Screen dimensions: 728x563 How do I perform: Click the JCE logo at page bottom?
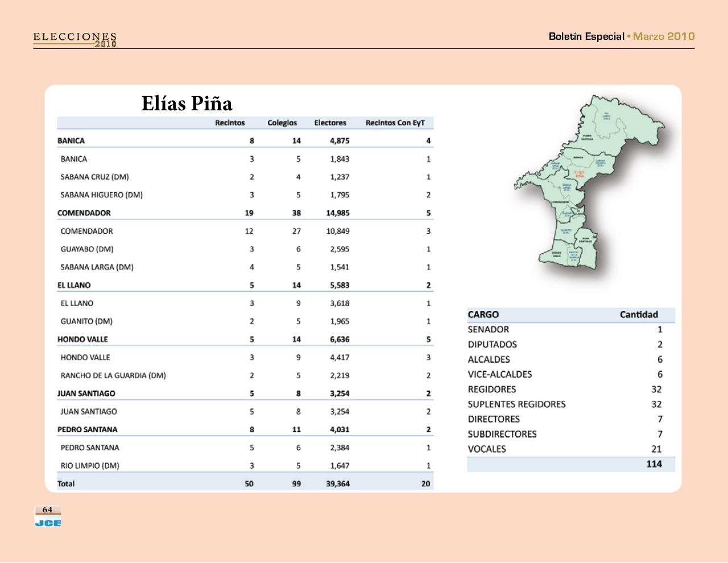click(48, 523)
